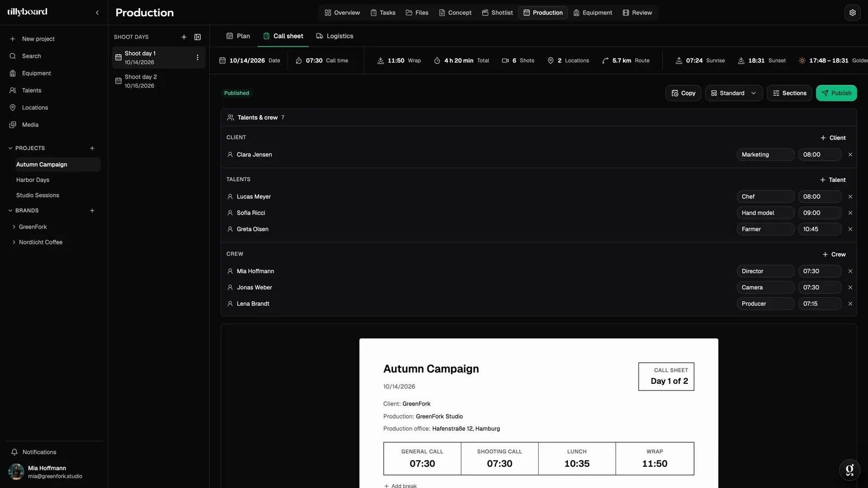Viewport: 868px width, 488px height.
Task: Expand the Nordlicht Coffee brand
Action: pyautogui.click(x=14, y=242)
